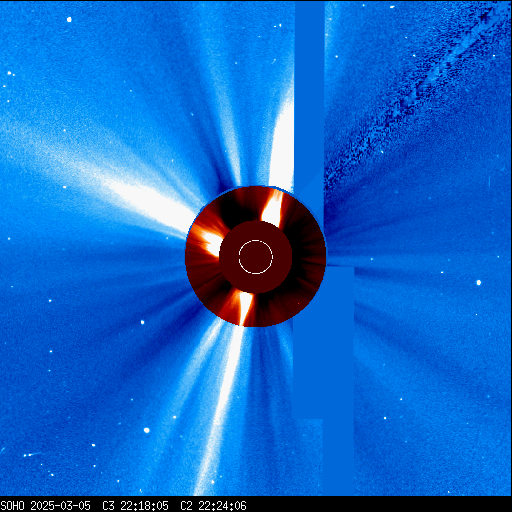Select the bright upper streamer inside the red C2 ring

273,208
